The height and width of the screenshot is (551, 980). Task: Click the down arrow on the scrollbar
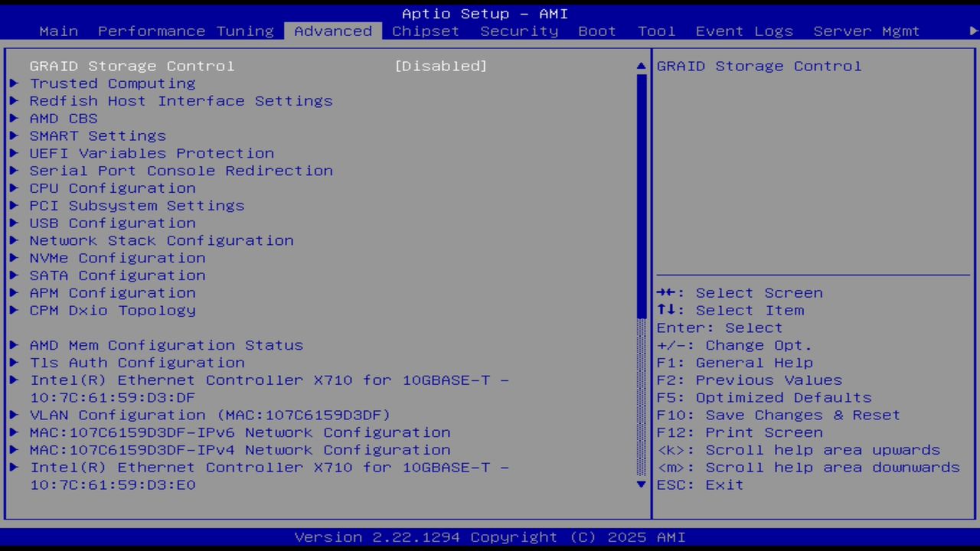641,484
